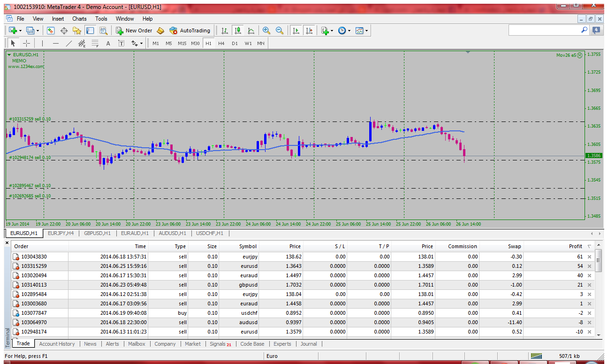Viewport: 608px width, 364px height.
Task: Open the MetaEditor book icon
Action: pos(160,30)
